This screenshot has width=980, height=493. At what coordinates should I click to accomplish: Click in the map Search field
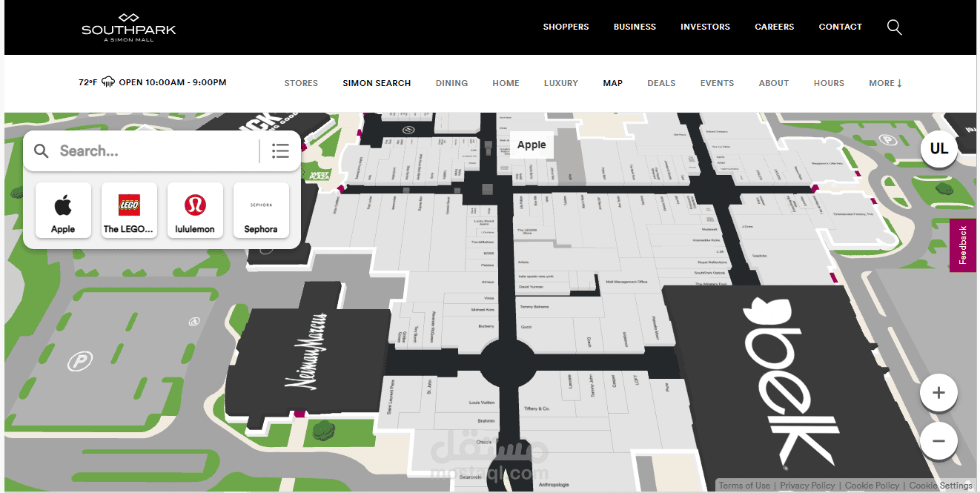(156, 151)
